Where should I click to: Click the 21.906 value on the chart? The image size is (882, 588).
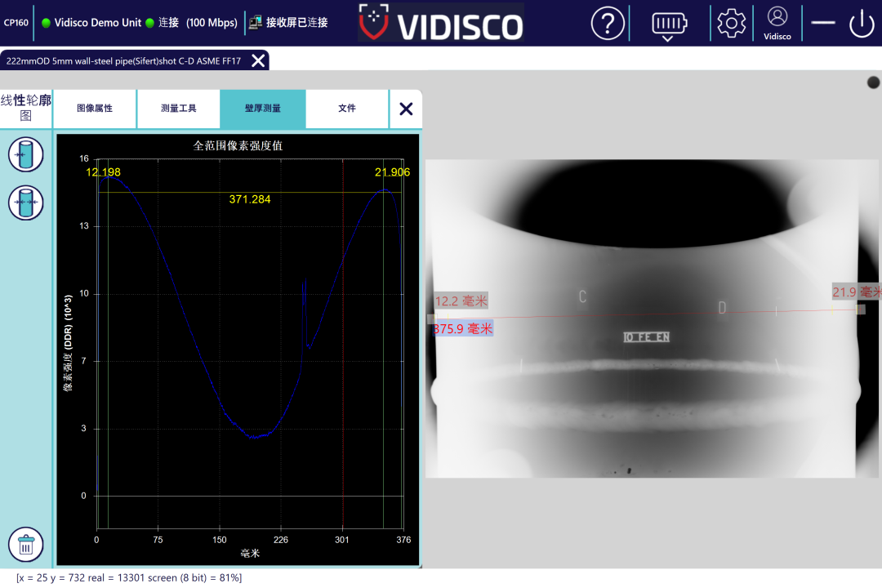(393, 172)
